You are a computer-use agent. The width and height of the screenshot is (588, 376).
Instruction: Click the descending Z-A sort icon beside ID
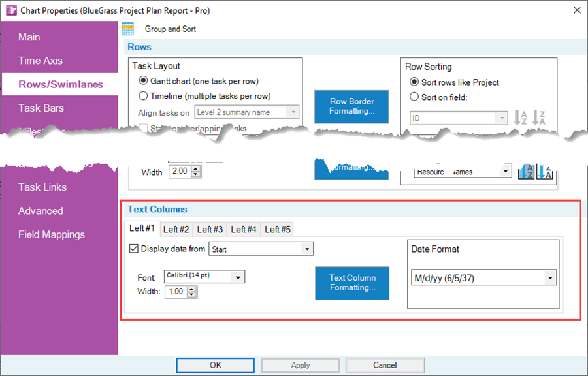(539, 118)
